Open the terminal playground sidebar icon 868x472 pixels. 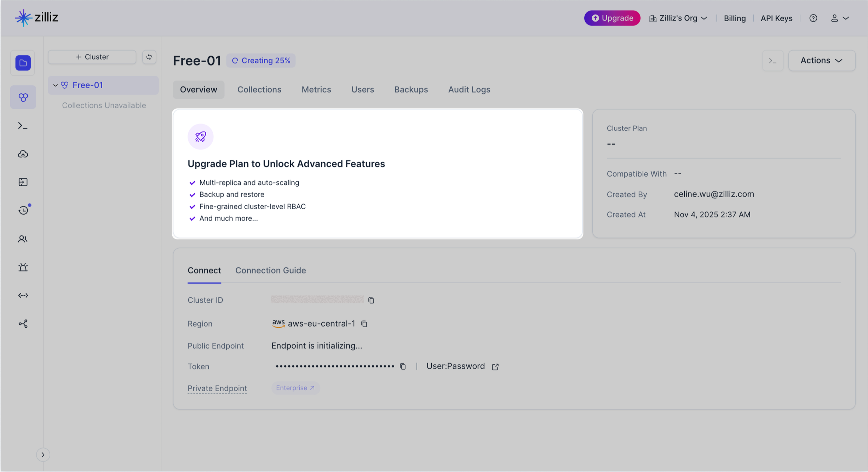[23, 126]
